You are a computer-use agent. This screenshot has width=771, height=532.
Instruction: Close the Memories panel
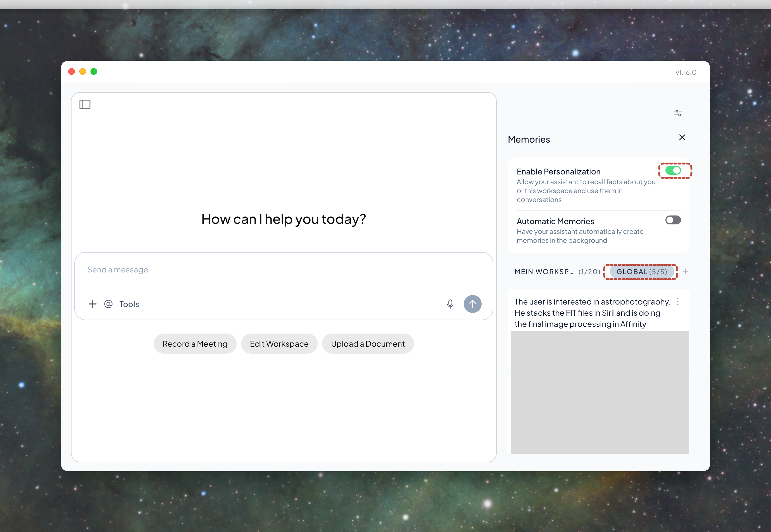[682, 137]
